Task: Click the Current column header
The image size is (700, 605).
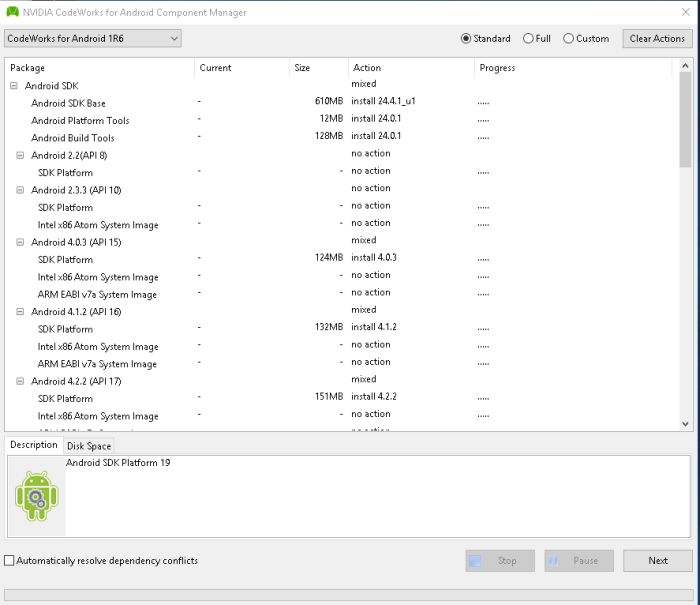Action: coord(242,68)
